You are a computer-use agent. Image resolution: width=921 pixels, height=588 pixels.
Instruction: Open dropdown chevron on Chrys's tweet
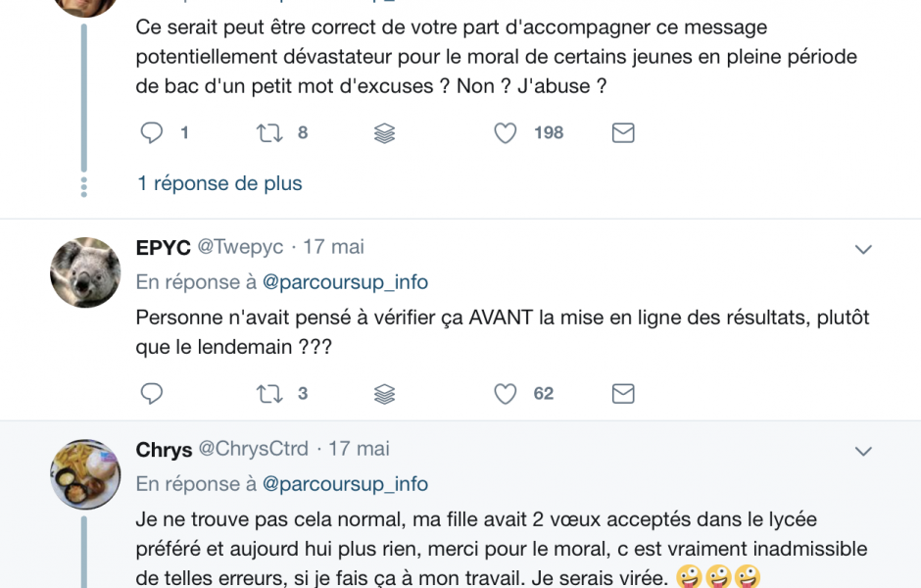point(863,452)
